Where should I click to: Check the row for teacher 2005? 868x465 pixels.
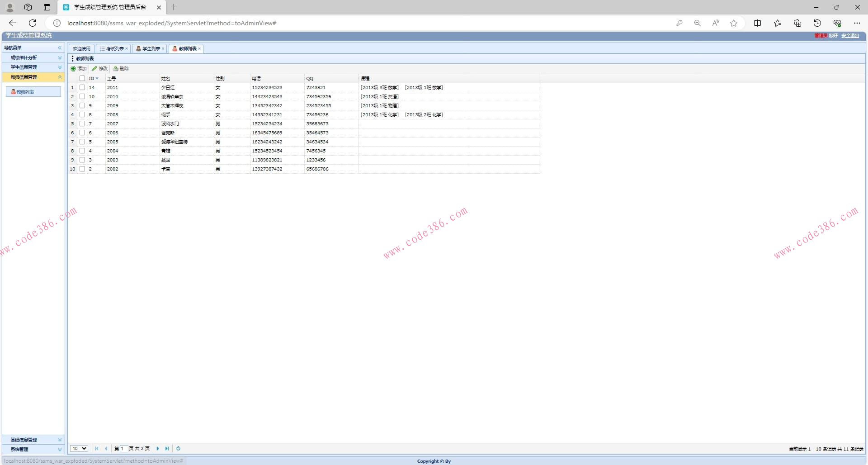pyautogui.click(x=82, y=142)
